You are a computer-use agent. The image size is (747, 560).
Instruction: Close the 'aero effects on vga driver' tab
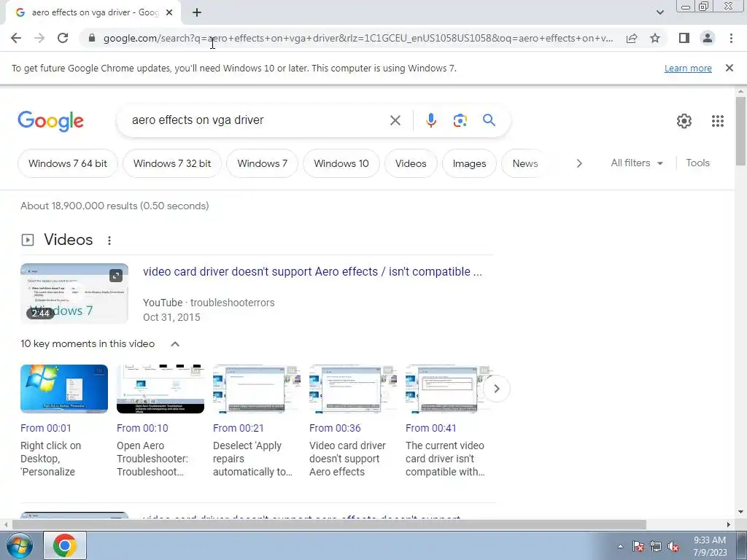click(x=169, y=12)
